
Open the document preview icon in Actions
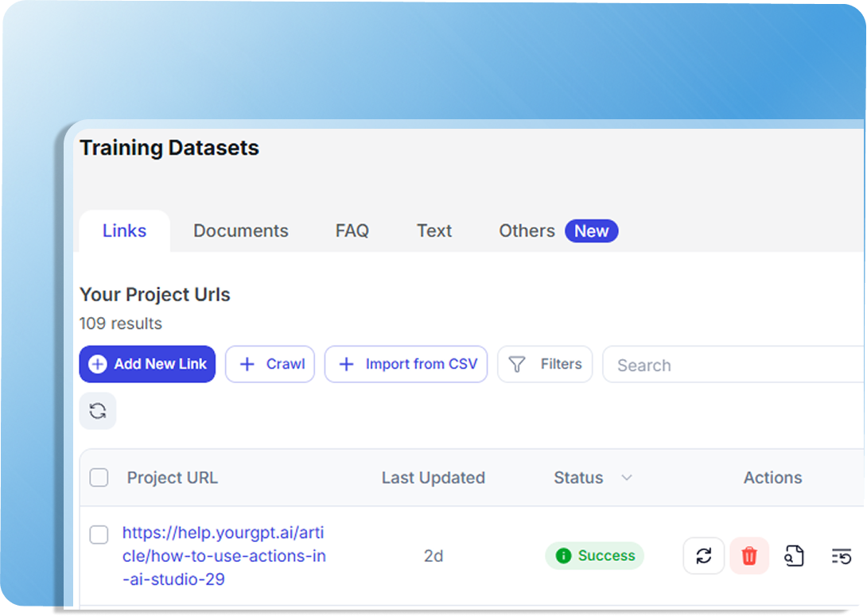(x=794, y=556)
